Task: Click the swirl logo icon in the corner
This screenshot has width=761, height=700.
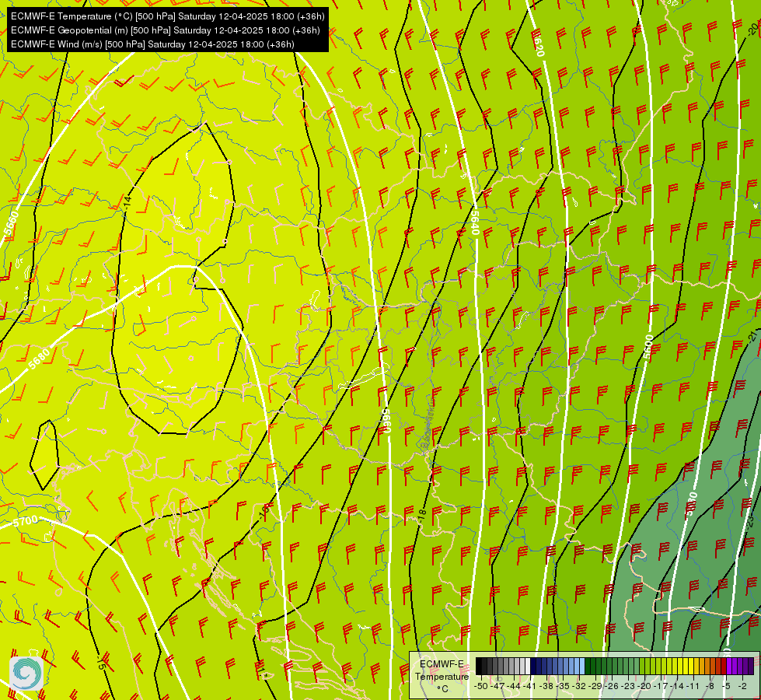Action: [x=26, y=673]
